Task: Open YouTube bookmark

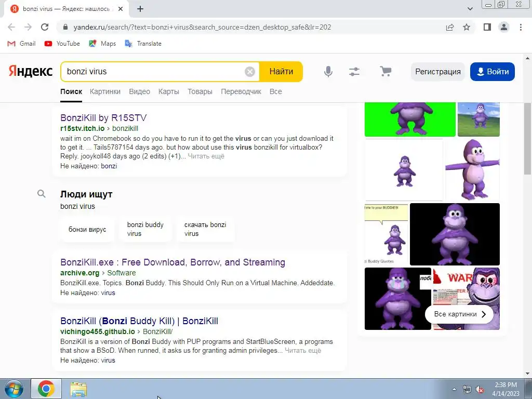Action: 62,44
